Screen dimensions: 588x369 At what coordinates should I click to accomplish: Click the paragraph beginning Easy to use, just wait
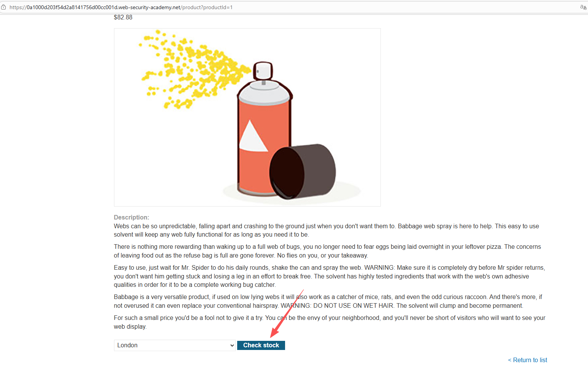(330, 276)
